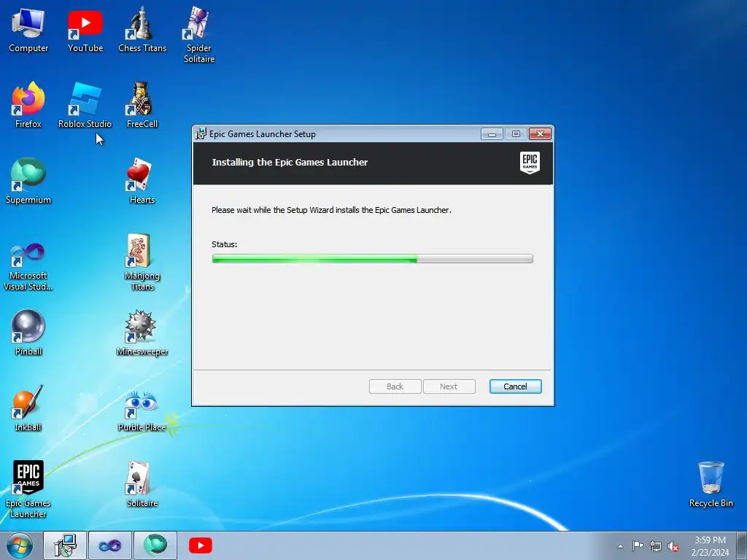The height and width of the screenshot is (560, 747).
Task: Select the Pinball desktop icon
Action: point(28,332)
